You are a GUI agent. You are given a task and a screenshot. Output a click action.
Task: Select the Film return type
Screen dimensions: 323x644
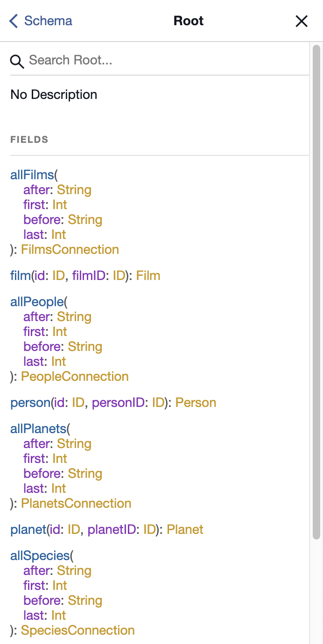tap(148, 276)
